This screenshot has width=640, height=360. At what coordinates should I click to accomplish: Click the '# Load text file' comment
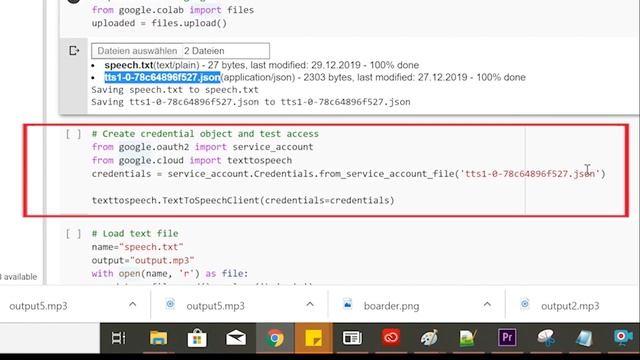(x=135, y=233)
